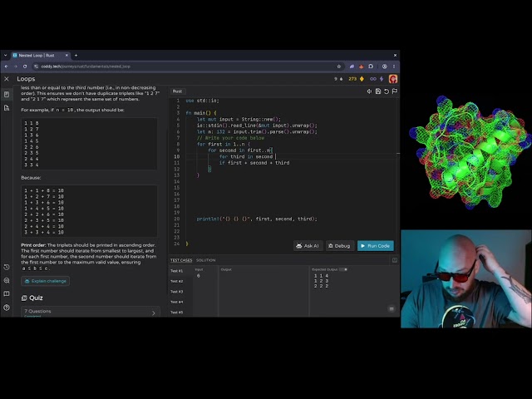
Task: Click the infinity energy icon
Action: pyautogui.click(x=373, y=79)
